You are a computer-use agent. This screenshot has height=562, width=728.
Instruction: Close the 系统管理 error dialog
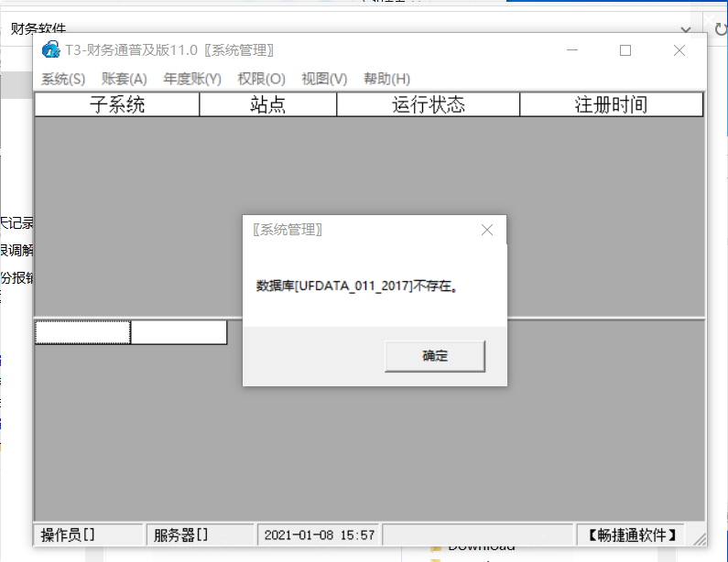487,230
